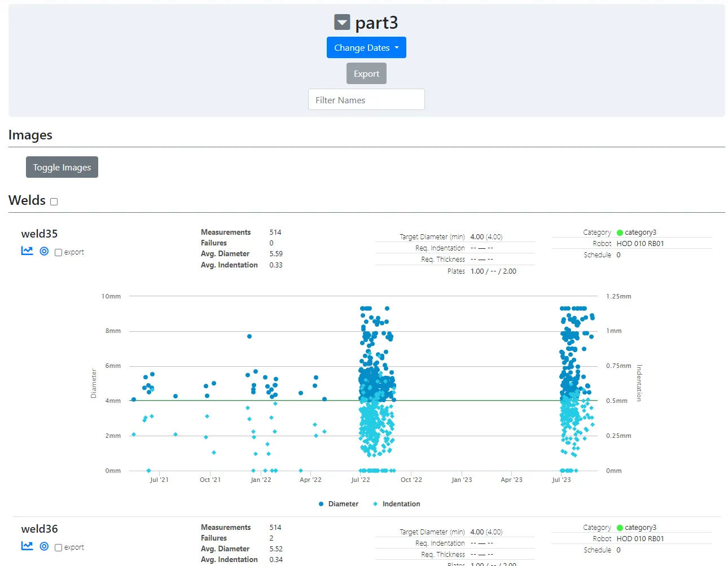Enable export checkbox for weld35
This screenshot has height=566, width=728.
(58, 253)
